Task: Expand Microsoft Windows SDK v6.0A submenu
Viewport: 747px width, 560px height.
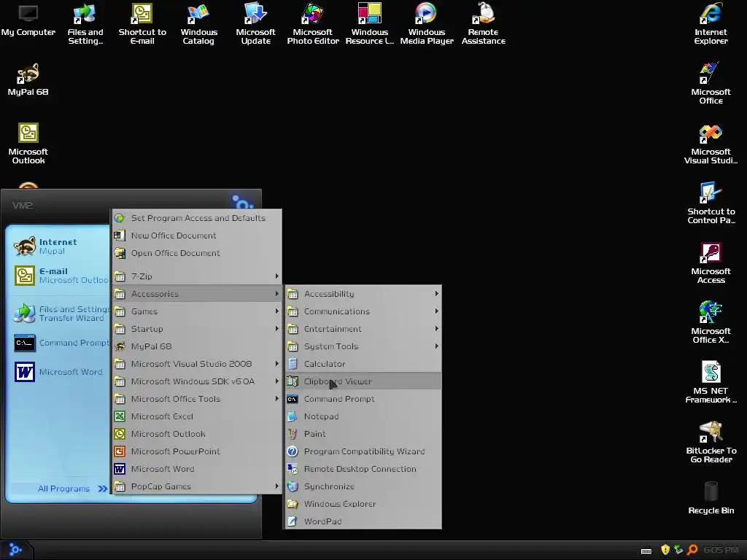Action: 197,381
